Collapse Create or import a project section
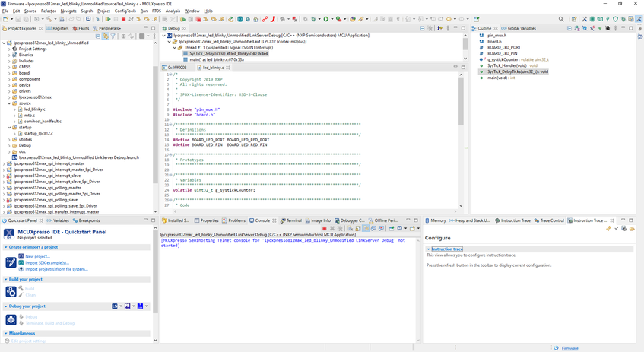Screen dimensions: 644x352 (6, 247)
